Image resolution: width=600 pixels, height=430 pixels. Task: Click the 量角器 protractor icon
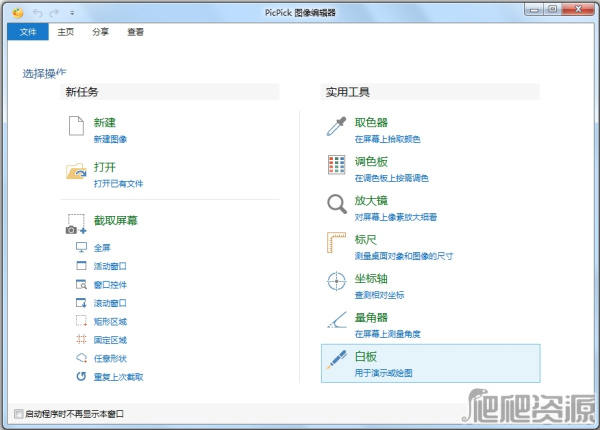coord(337,320)
